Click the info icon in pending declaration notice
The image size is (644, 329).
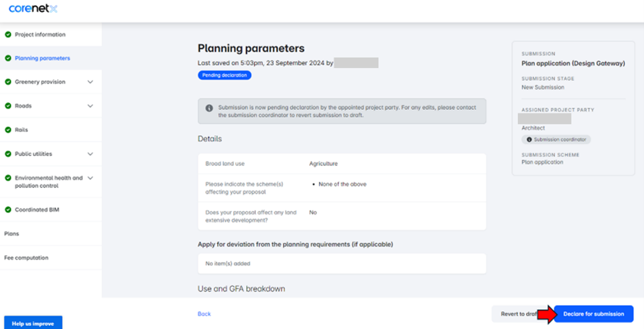209,107
